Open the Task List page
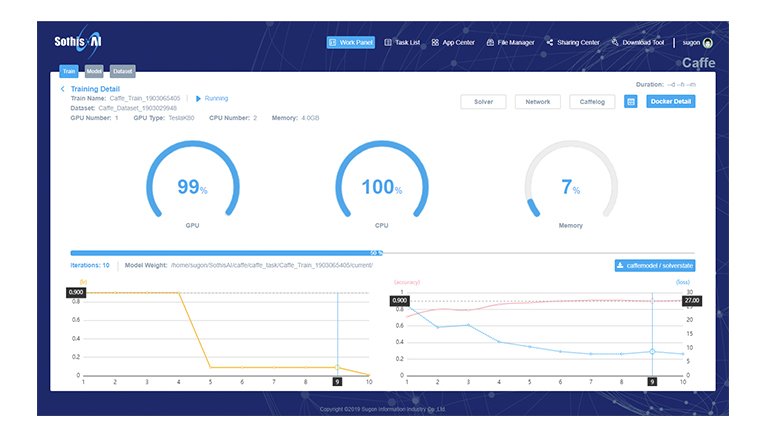 point(402,43)
